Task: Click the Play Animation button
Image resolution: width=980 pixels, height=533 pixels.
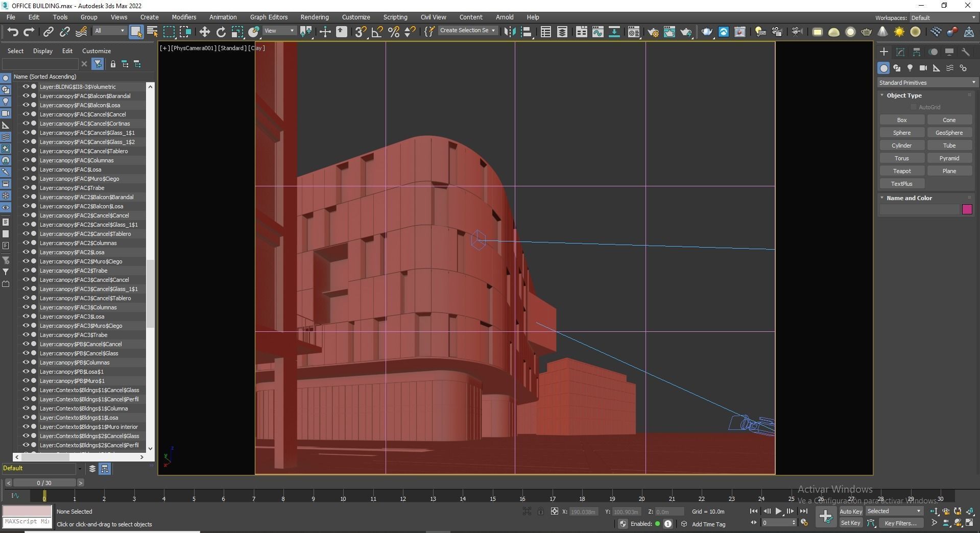Action: coord(778,511)
